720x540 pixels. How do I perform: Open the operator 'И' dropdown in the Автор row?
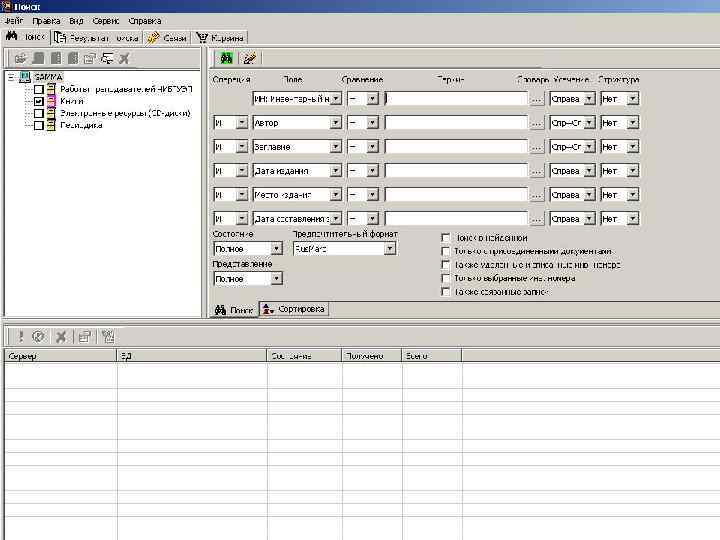tap(242, 123)
